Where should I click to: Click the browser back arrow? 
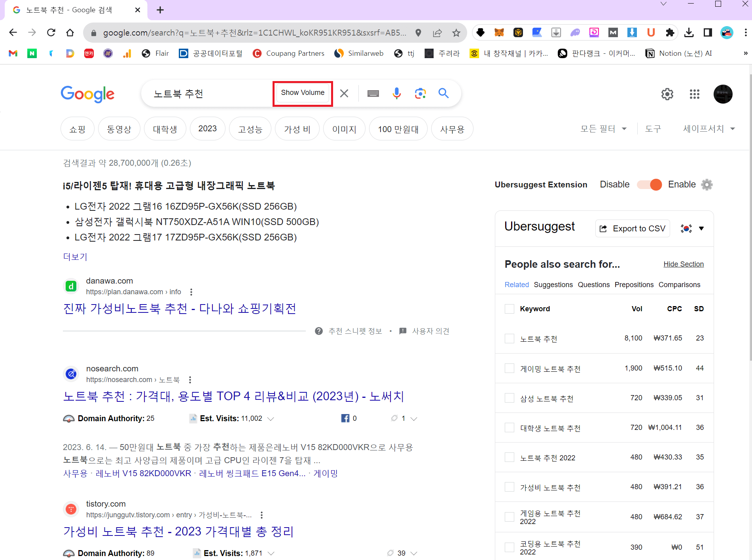[x=13, y=32]
